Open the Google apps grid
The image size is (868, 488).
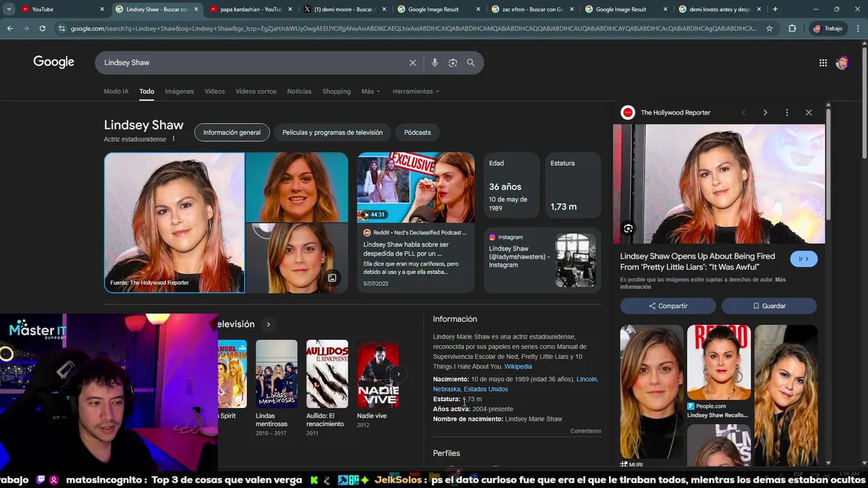[823, 63]
